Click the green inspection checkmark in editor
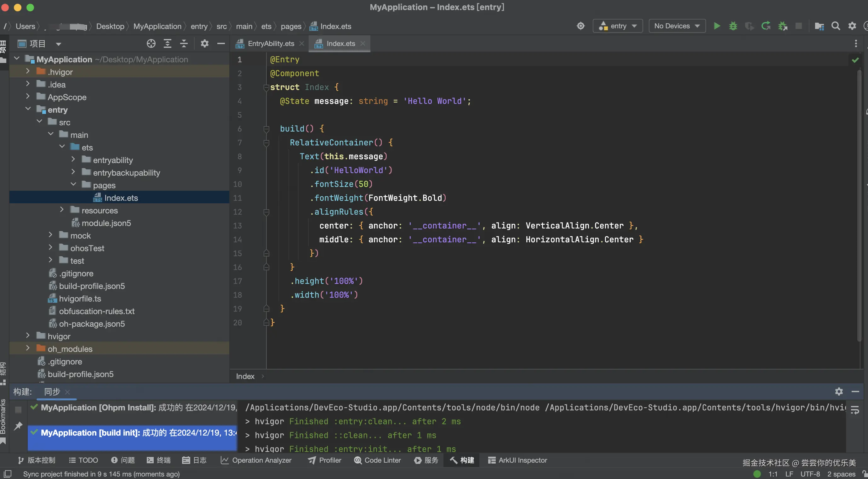 coord(855,60)
